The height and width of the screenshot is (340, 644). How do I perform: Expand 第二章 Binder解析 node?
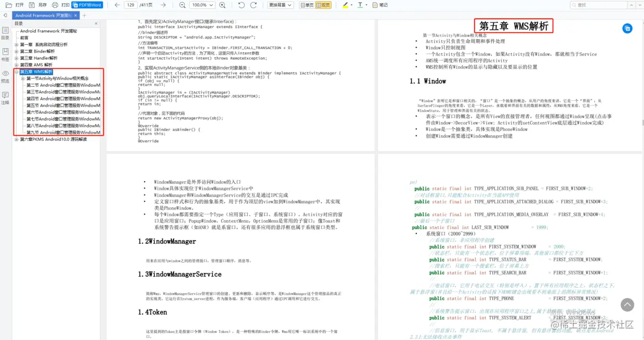coord(17,51)
